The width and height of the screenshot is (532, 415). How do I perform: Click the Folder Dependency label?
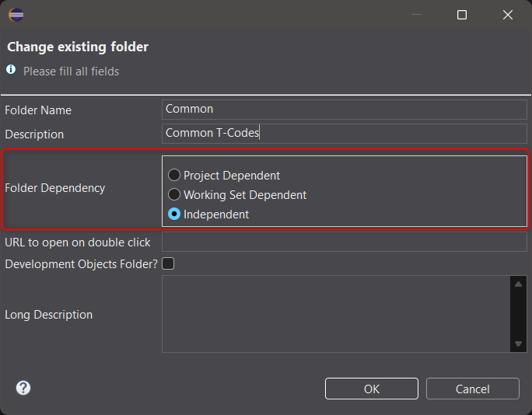(x=55, y=188)
